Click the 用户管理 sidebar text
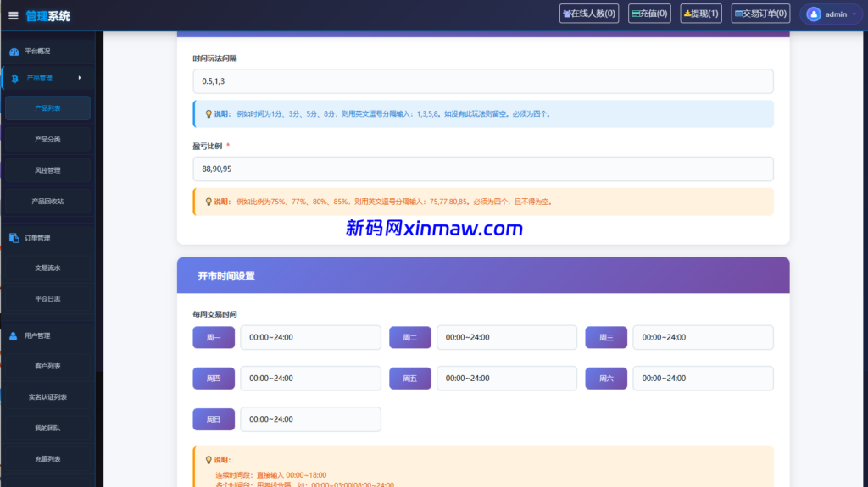The width and height of the screenshot is (868, 487). pyautogui.click(x=37, y=336)
